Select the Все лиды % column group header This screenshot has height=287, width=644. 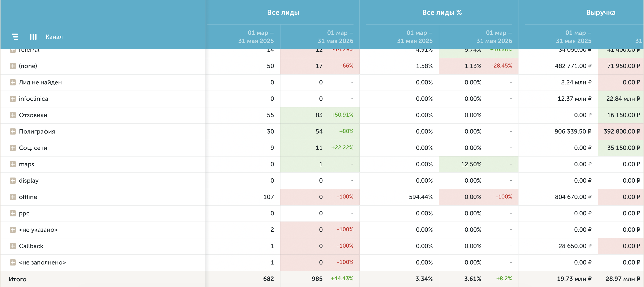point(442,13)
